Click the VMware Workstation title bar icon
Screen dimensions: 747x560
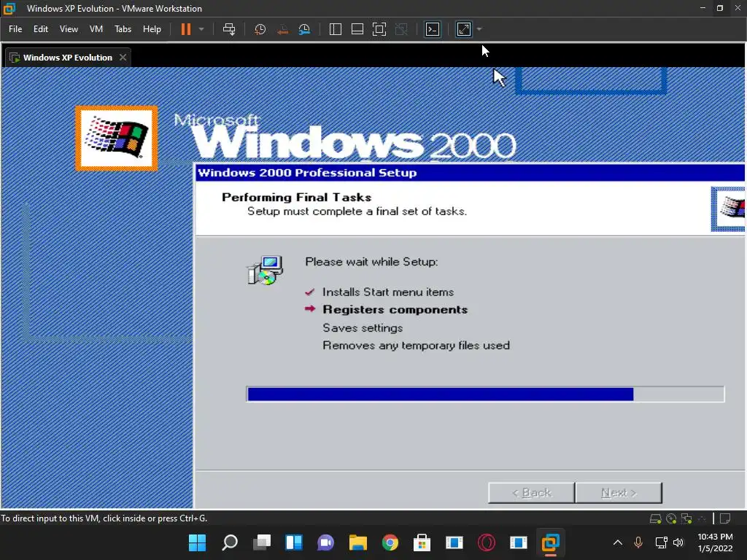pyautogui.click(x=9, y=9)
